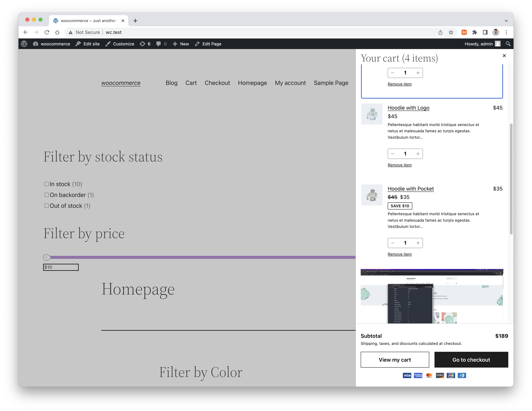Viewport: 532px width, 411px height.
Task: Click the Hoodie with Pocket quantity field
Action: point(405,243)
